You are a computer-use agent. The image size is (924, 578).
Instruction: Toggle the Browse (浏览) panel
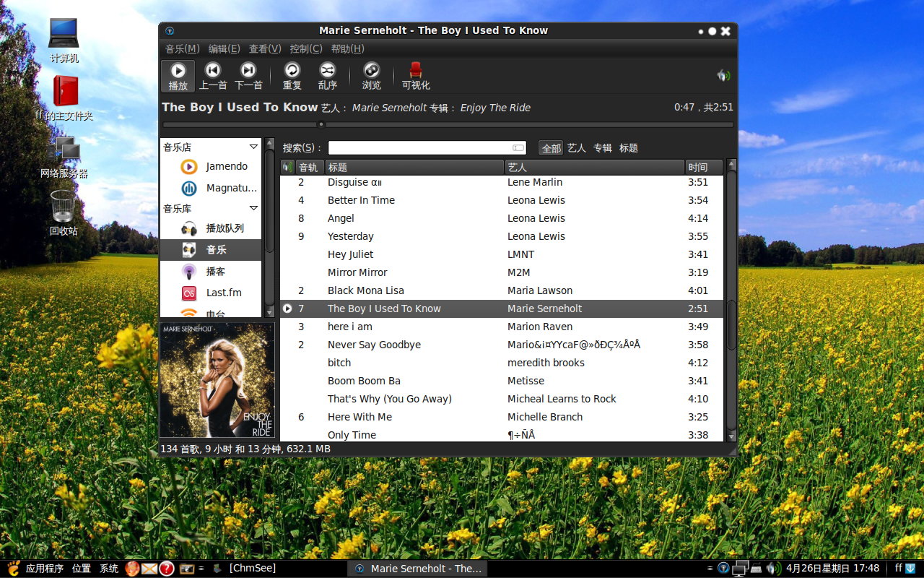372,77
